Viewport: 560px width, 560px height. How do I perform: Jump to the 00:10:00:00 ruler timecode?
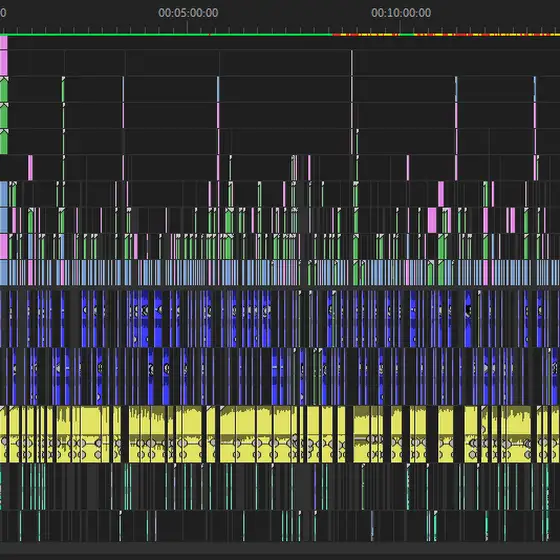(x=401, y=13)
